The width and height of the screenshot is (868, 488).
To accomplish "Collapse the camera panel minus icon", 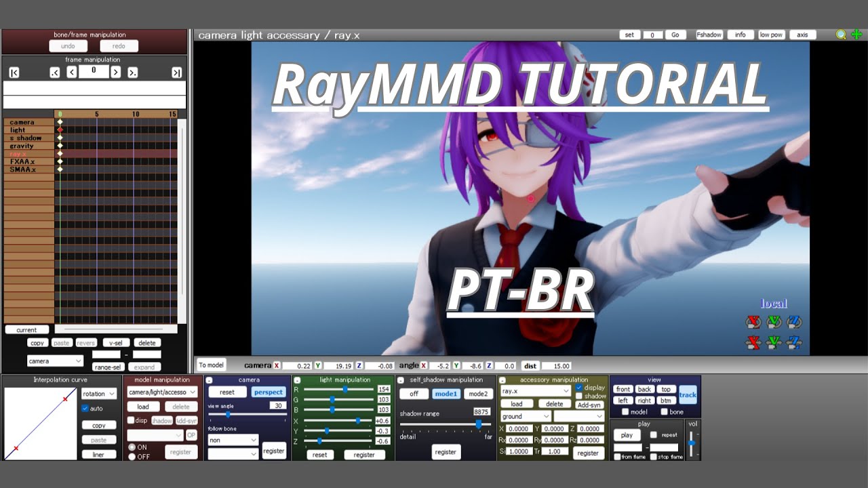I will click(210, 380).
